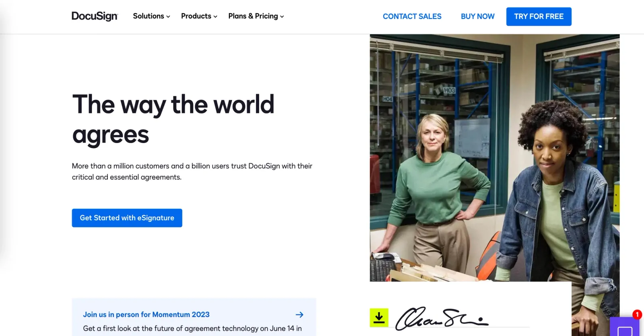Click the TRY FOR FREE button
Image resolution: width=644 pixels, height=336 pixels.
coord(539,17)
